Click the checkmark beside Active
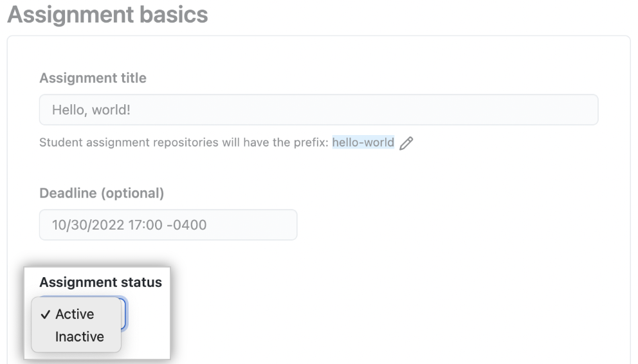The image size is (638, 364). pyautogui.click(x=45, y=314)
